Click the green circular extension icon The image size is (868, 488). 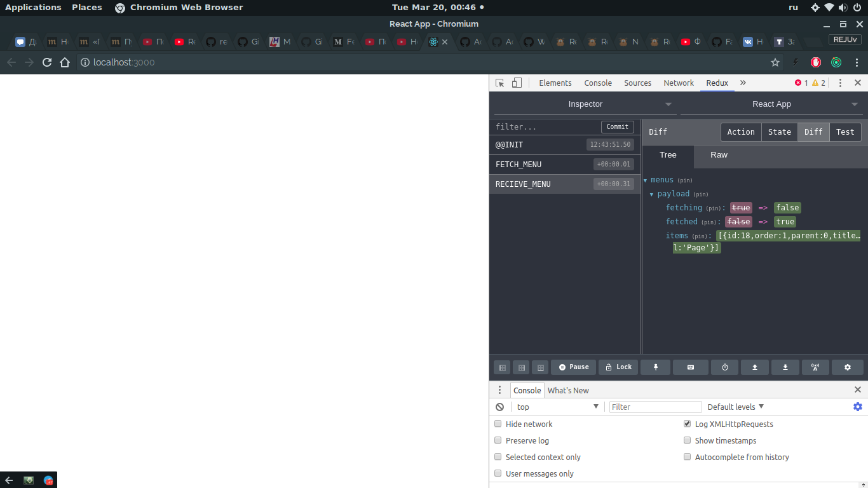tap(836, 62)
